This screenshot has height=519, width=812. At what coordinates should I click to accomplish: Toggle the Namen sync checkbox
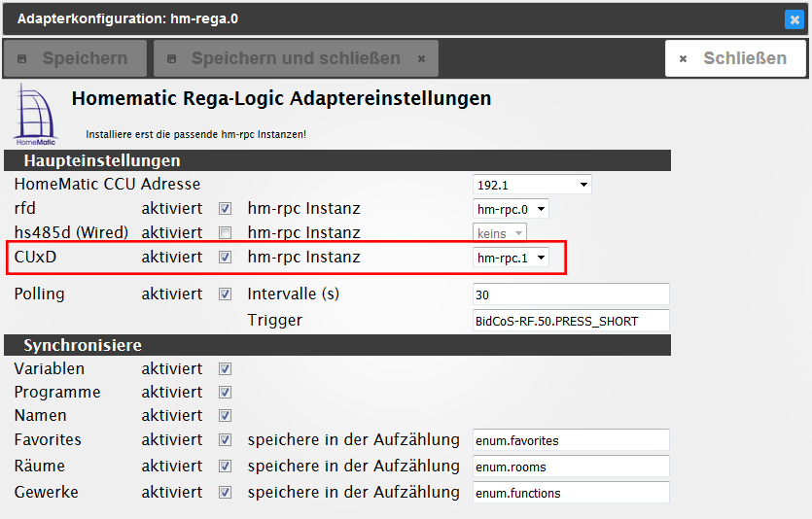coord(225,416)
